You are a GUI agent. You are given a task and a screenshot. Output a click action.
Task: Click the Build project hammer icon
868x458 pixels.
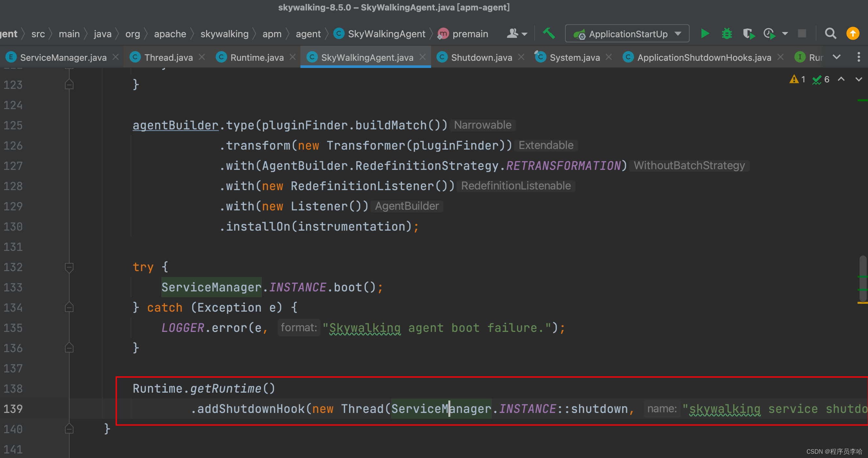549,33
